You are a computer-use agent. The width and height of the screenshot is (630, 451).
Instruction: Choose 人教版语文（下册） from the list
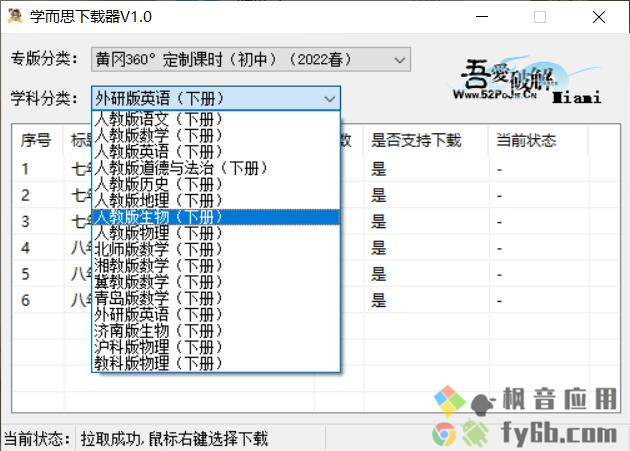tap(216, 119)
